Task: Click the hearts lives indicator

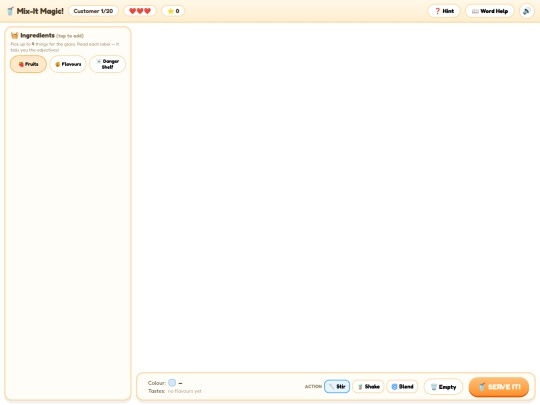Action: point(140,11)
